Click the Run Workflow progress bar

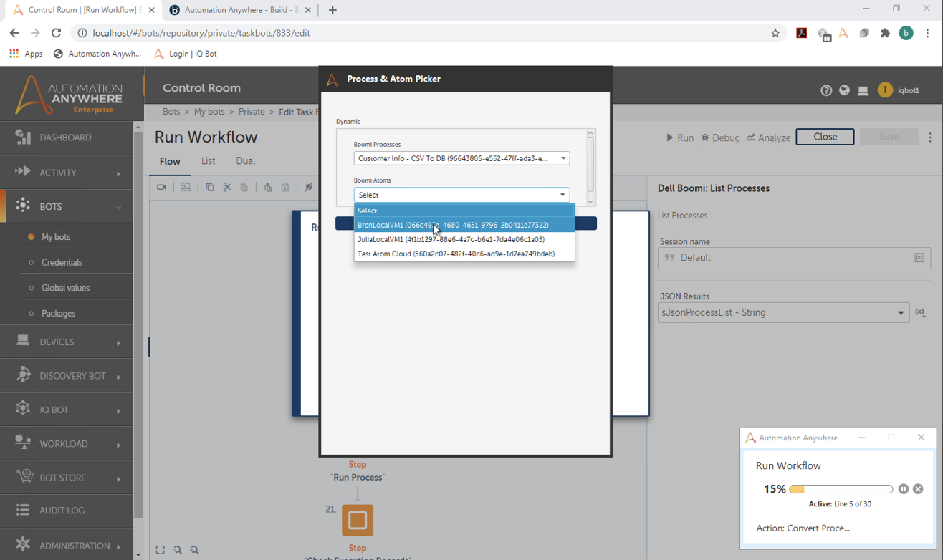pyautogui.click(x=841, y=489)
